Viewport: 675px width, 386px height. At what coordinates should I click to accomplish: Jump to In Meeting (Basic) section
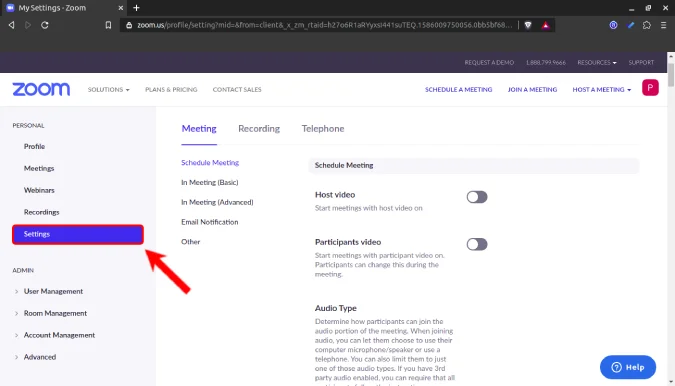pyautogui.click(x=210, y=182)
